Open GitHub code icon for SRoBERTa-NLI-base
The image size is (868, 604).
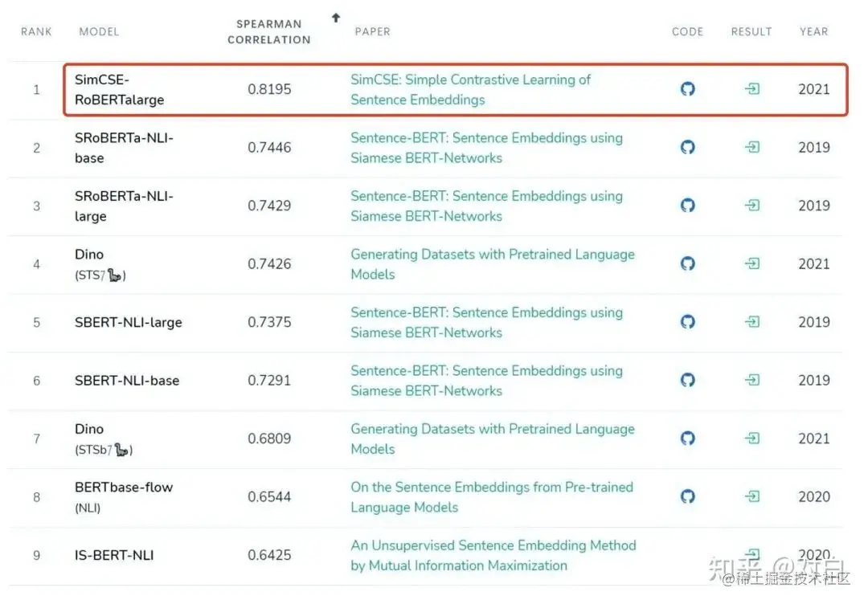tap(687, 148)
